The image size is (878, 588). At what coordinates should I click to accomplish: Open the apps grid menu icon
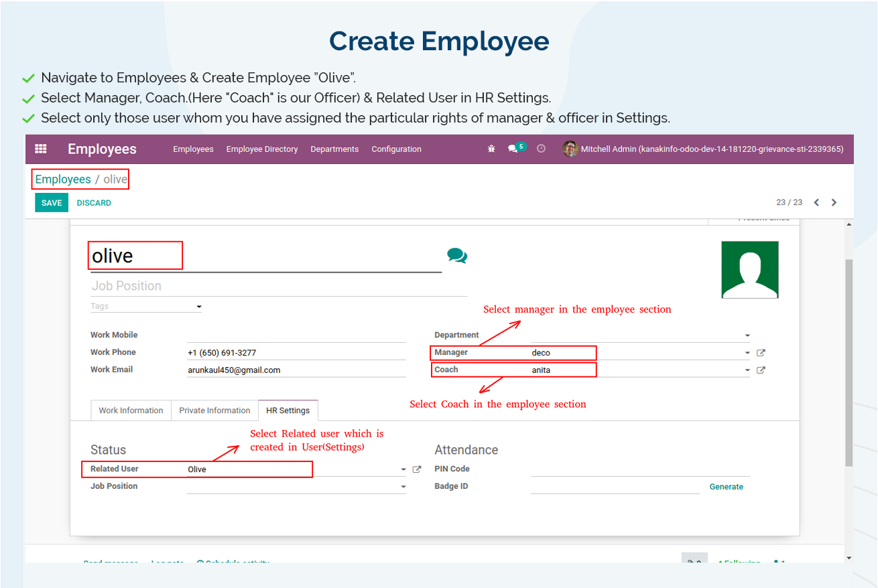(x=41, y=149)
